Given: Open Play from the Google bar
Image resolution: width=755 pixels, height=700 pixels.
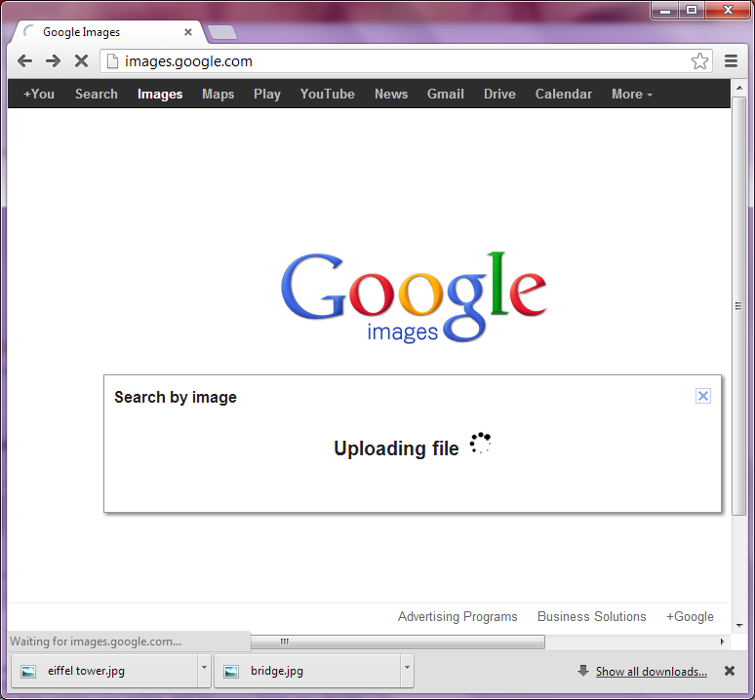Looking at the screenshot, I should 267,94.
